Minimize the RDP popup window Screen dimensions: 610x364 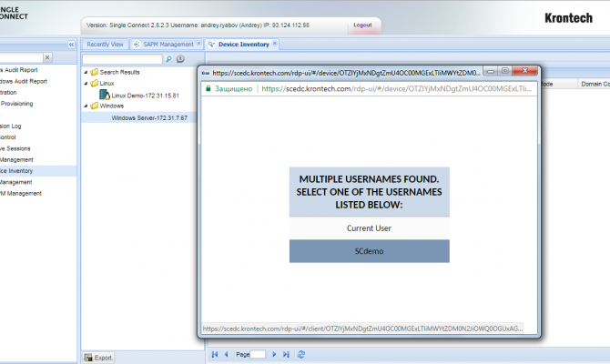click(491, 71)
